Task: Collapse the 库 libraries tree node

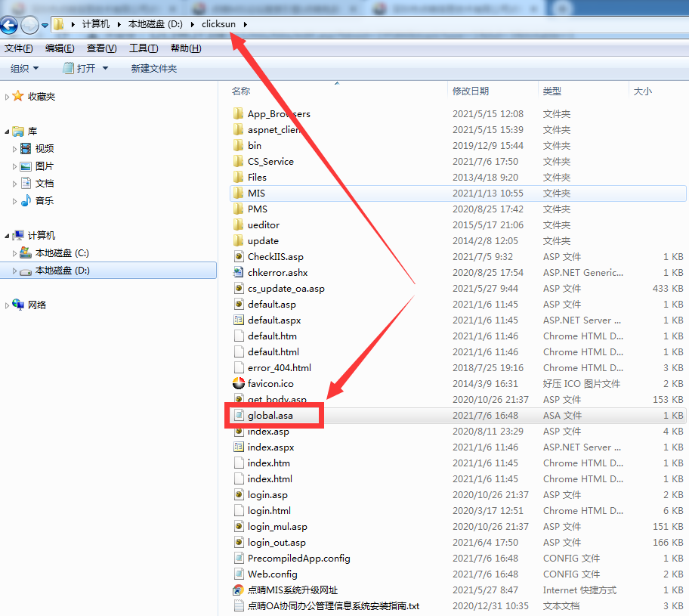Action: (8, 132)
